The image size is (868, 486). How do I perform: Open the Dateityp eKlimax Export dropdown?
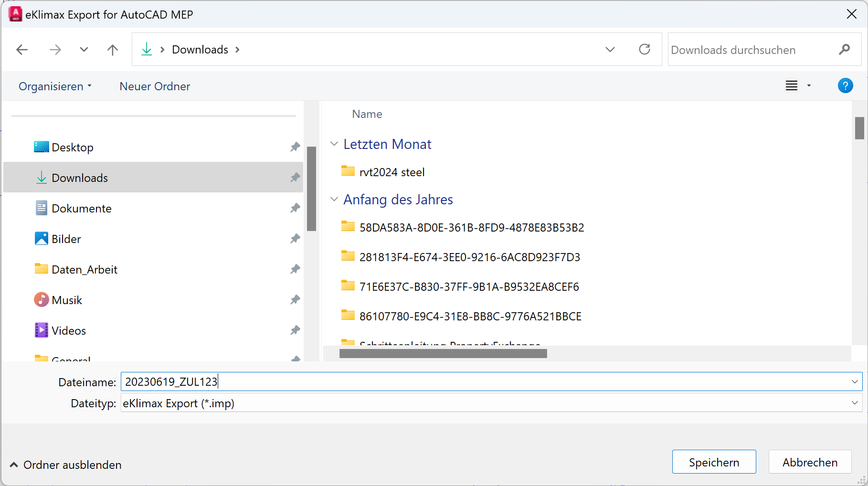pos(491,403)
